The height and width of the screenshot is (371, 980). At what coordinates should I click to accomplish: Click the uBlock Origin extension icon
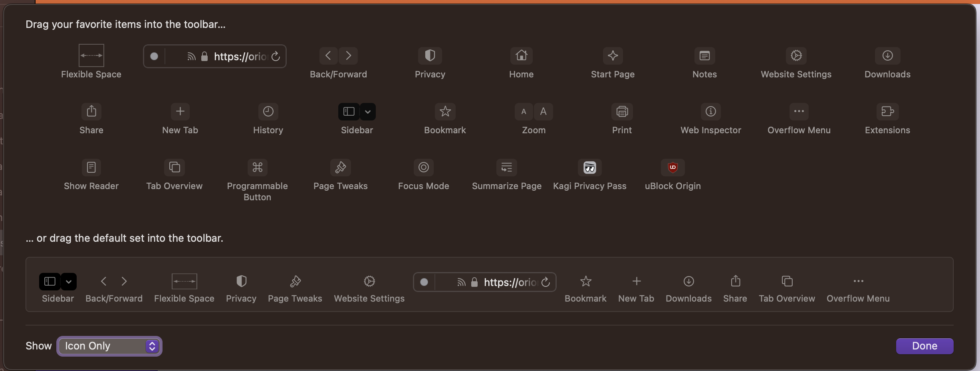[x=673, y=167]
